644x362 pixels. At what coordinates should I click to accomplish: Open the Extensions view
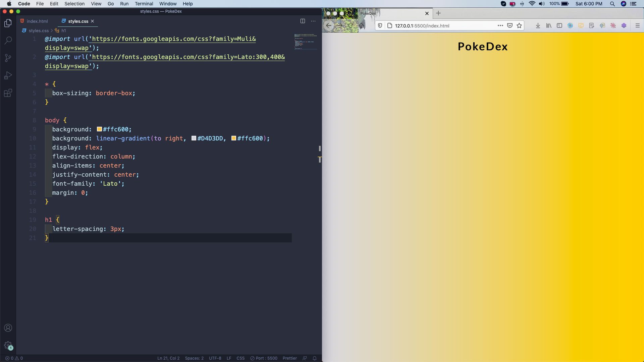(8, 93)
